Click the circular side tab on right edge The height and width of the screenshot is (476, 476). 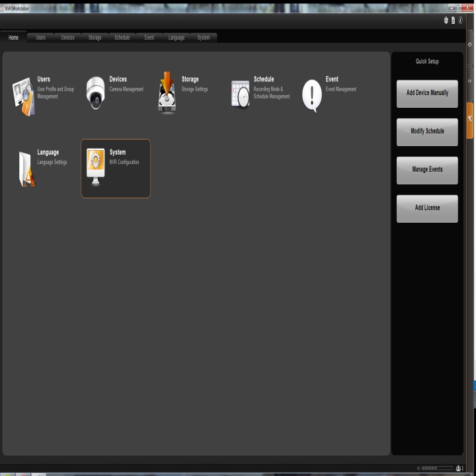[x=469, y=44]
